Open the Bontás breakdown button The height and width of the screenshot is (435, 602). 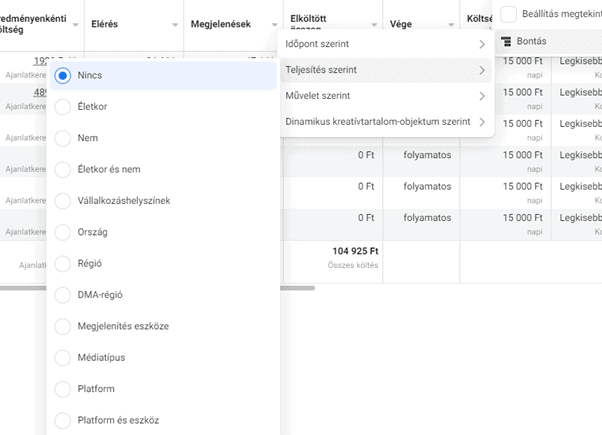point(549,41)
